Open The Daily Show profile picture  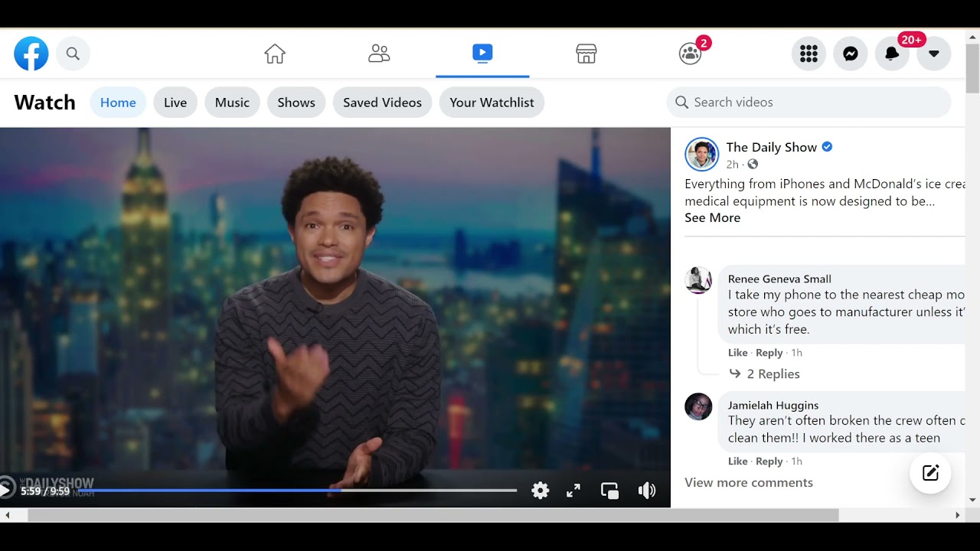(701, 155)
